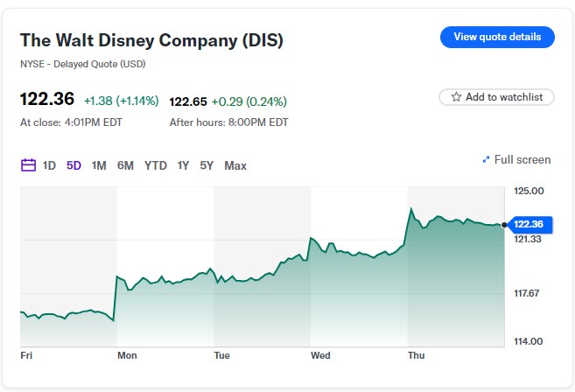Display the 5Y price history
This screenshot has height=392, width=575.
click(207, 165)
